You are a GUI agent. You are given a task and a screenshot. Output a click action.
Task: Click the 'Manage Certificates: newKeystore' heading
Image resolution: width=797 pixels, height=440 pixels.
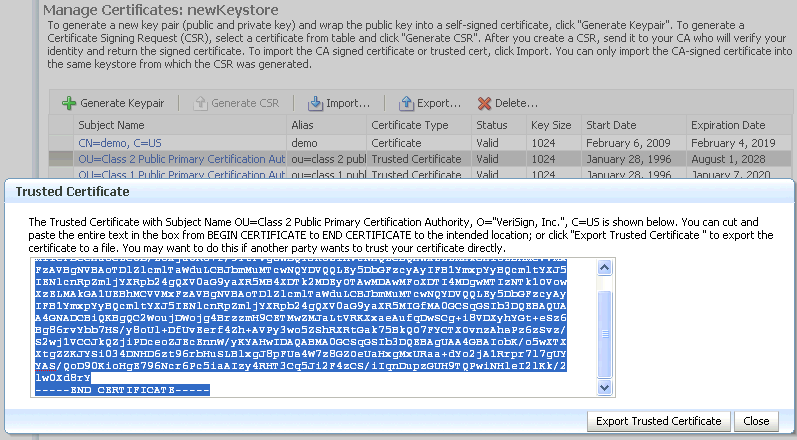tap(161, 10)
